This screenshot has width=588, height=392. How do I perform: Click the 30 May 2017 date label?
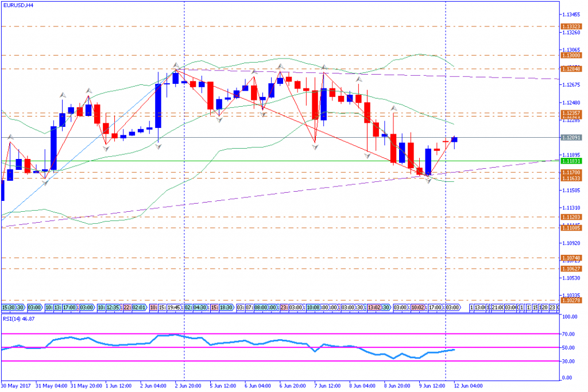pyautogui.click(x=16, y=386)
